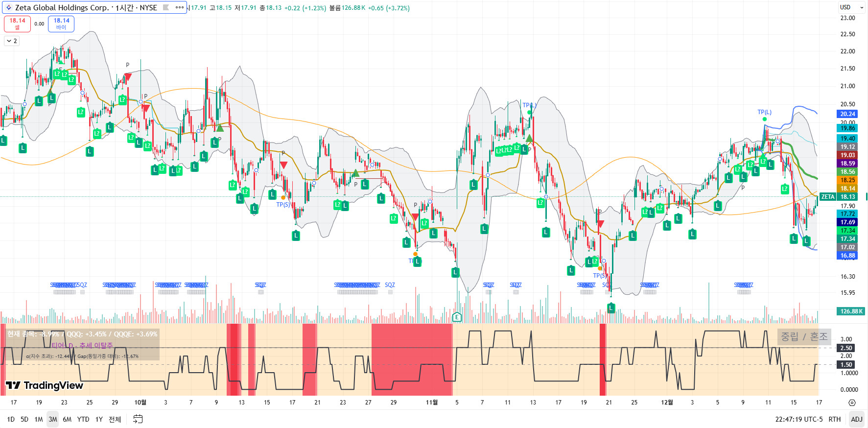
Task: Click the blue 18.14 바이 buy button
Action: coord(61,24)
